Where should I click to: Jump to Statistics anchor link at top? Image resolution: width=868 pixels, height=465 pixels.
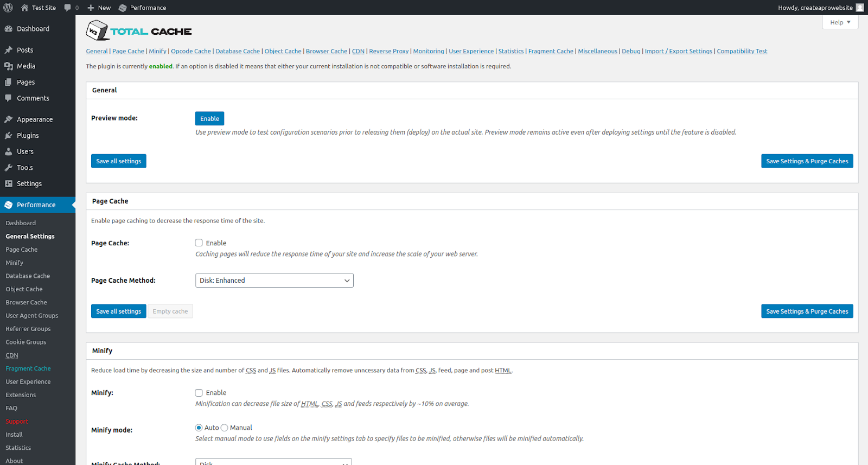[x=511, y=52]
